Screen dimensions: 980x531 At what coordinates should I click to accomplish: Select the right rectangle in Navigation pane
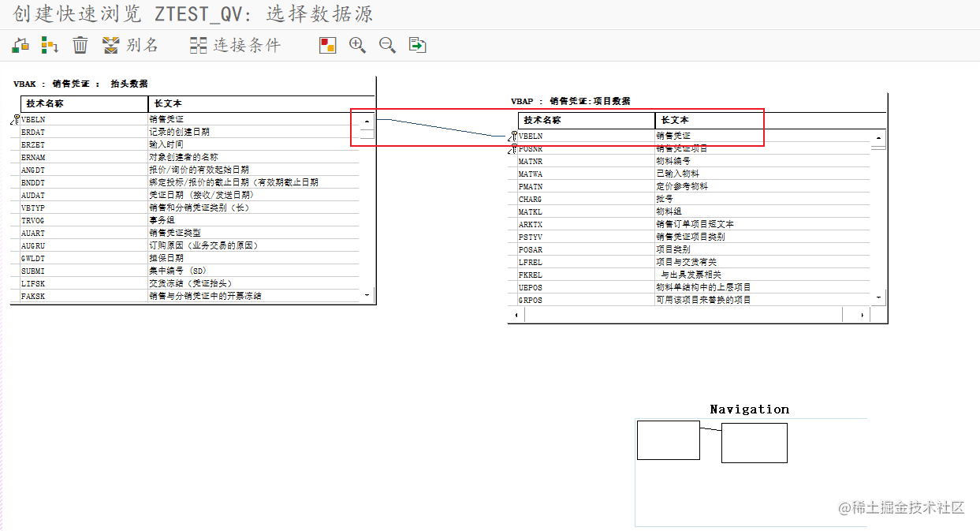click(x=755, y=443)
